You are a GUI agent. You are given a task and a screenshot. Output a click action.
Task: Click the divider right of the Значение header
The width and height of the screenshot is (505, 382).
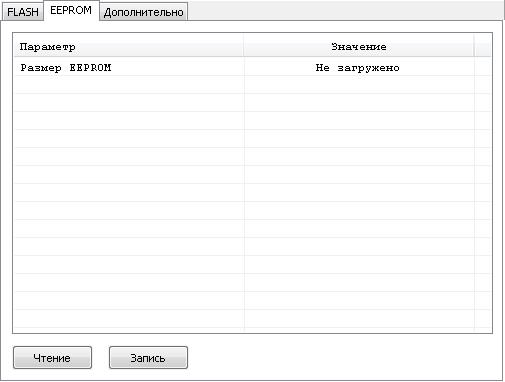(x=474, y=47)
